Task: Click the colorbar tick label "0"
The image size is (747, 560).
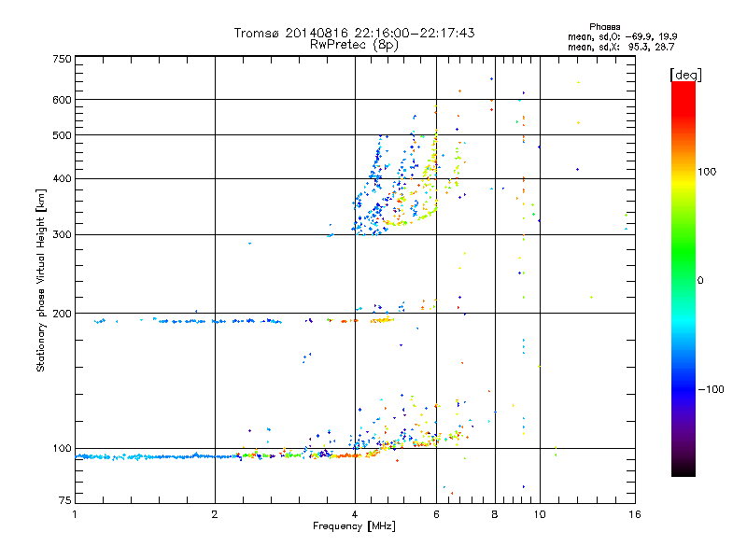Action: pos(699,281)
